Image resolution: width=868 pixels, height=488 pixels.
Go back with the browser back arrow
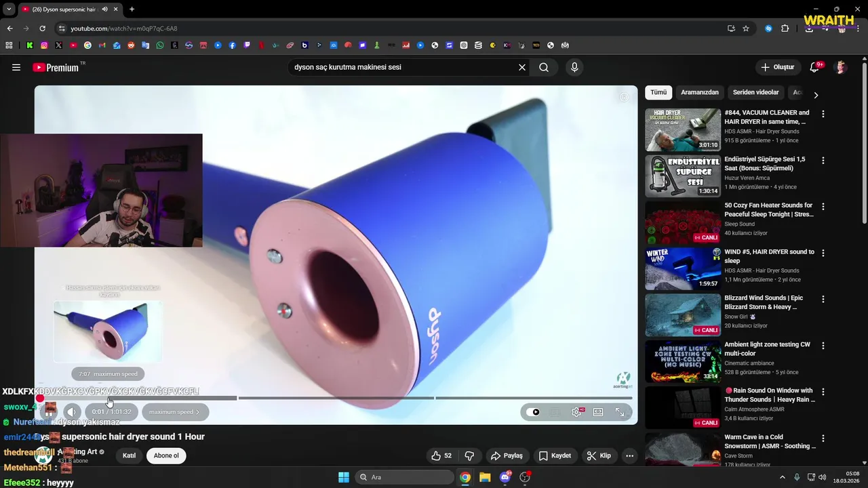9,28
